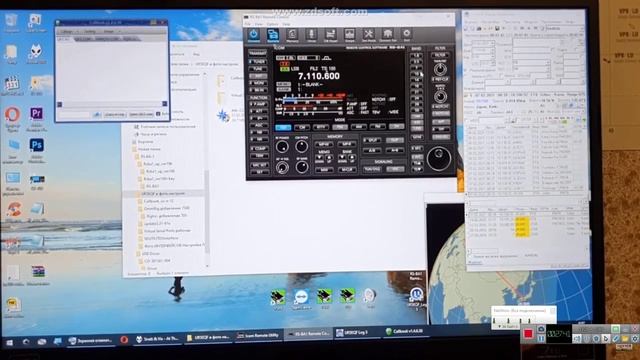Select the Remote toolbar icon in RS-BA1

[x=273, y=35]
